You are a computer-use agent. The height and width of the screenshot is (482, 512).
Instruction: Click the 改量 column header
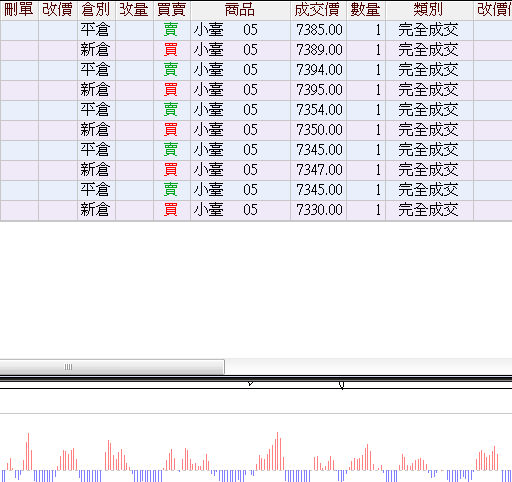[x=134, y=10]
